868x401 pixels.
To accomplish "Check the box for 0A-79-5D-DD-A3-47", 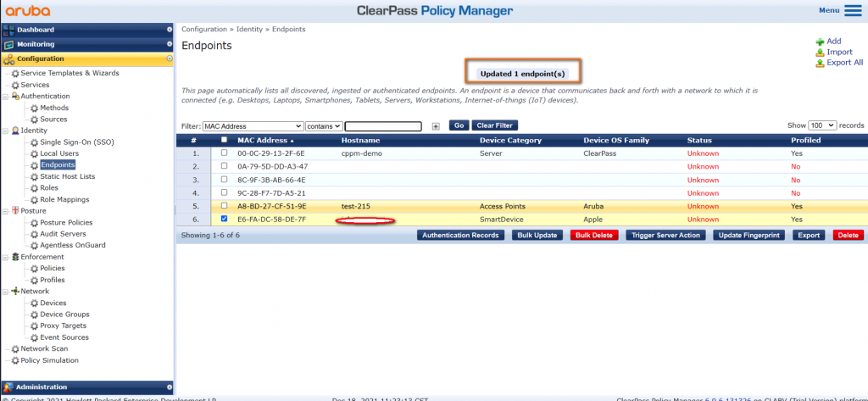I will click(224, 166).
